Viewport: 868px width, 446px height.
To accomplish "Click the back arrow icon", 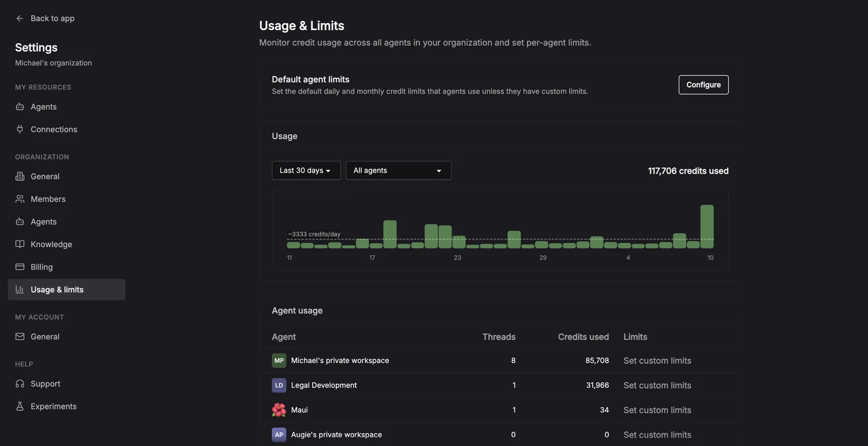I will [x=20, y=18].
